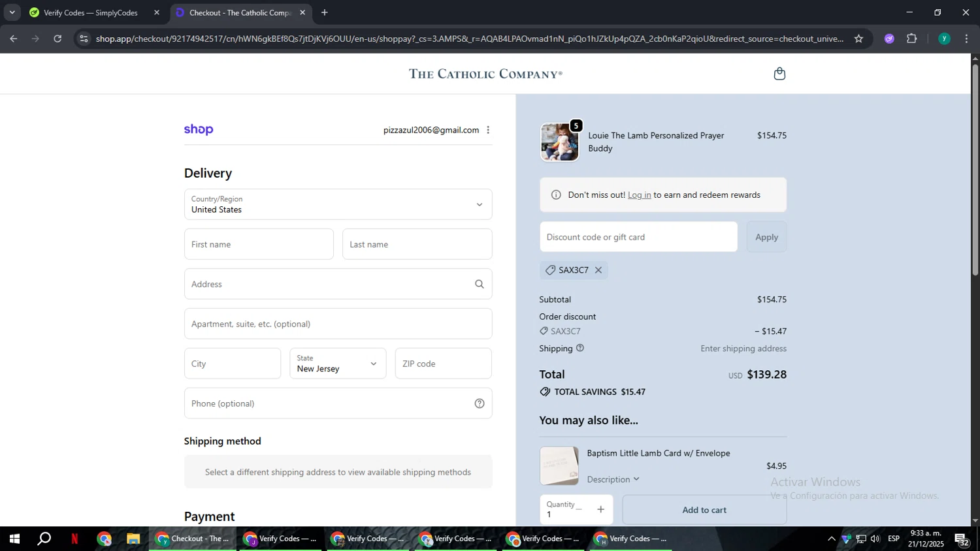Click The Catholic Company logo
Image resolution: width=980 pixels, height=551 pixels.
[485, 74]
